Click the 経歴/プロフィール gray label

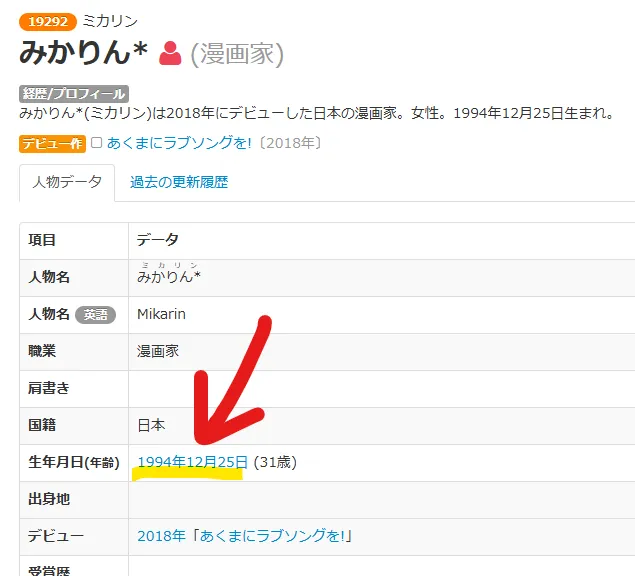pos(74,94)
